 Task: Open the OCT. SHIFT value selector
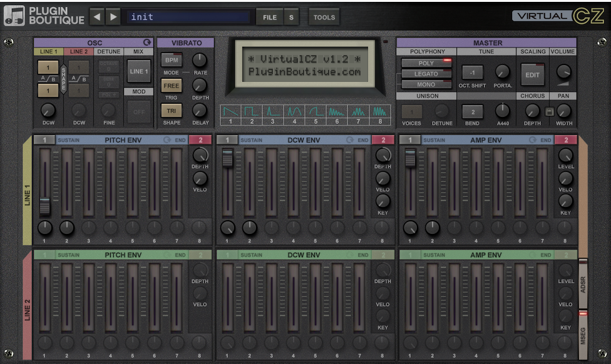[x=472, y=73]
